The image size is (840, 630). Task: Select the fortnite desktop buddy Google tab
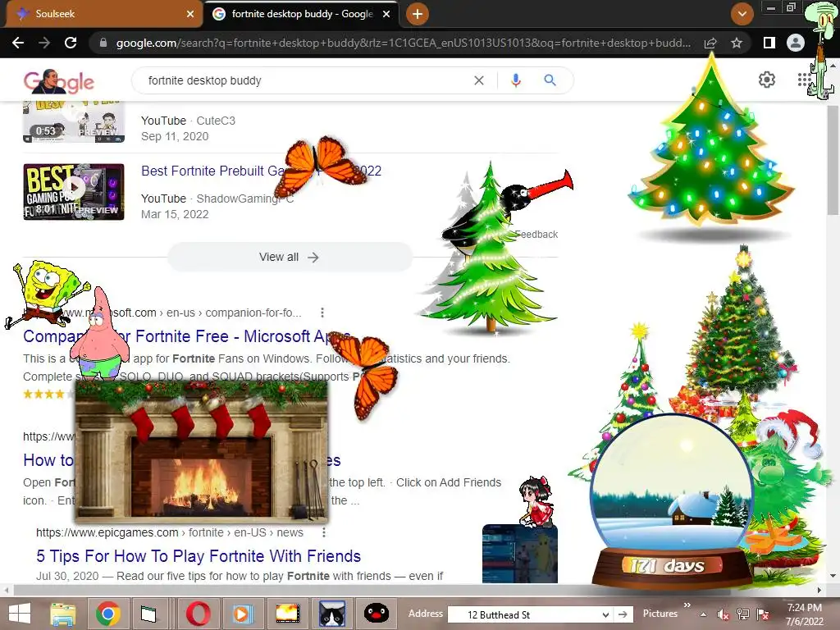pyautogui.click(x=302, y=14)
